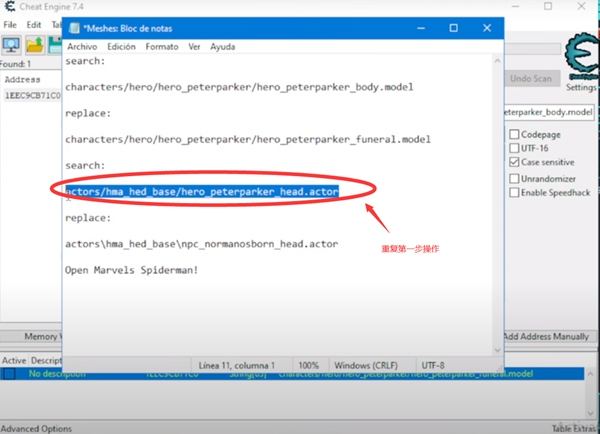Click the npc_normanosborn_head.actor line
The image size is (600, 434).
[202, 244]
